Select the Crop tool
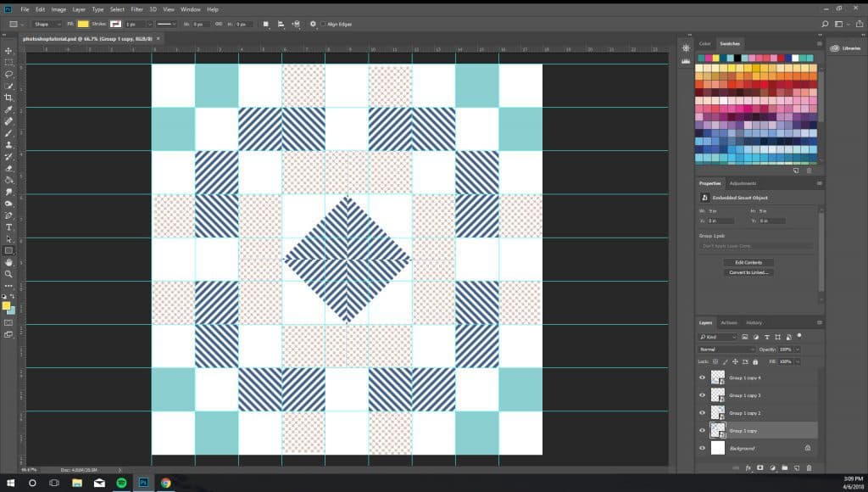Image resolution: width=868 pixels, height=492 pixels. 8,98
